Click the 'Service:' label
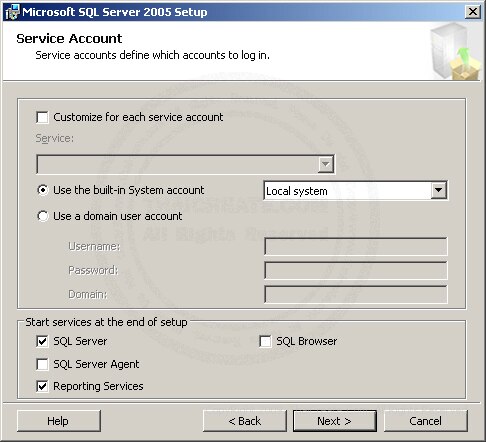 point(55,138)
